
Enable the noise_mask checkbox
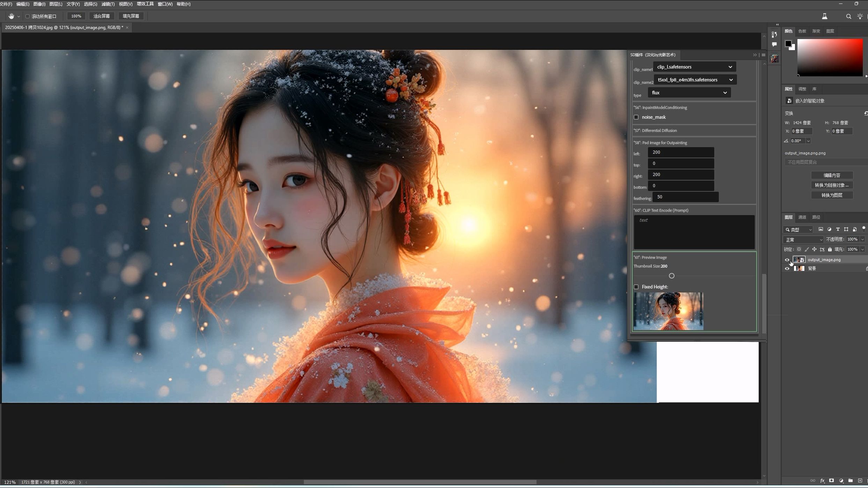click(x=636, y=117)
